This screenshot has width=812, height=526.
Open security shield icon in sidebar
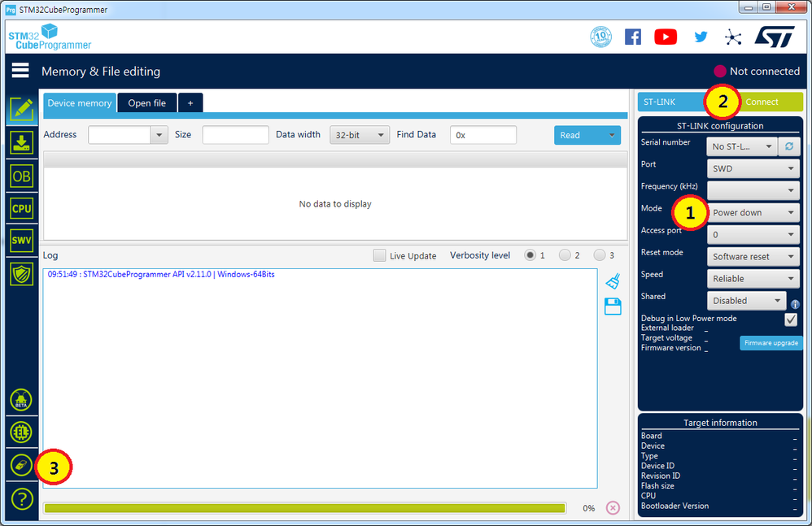coord(21,274)
